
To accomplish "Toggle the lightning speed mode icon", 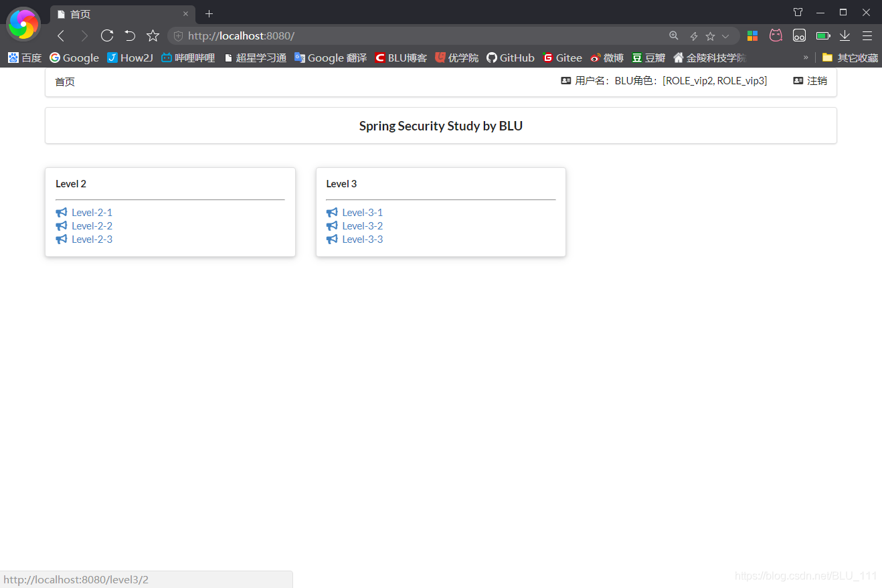I will click(x=693, y=35).
